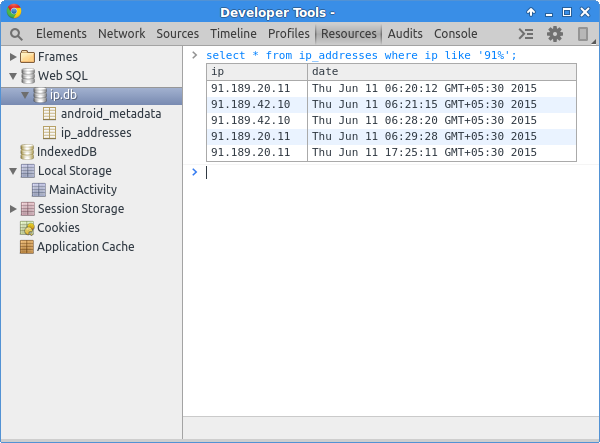Click the Frames folder icon
Image resolution: width=600 pixels, height=443 pixels.
27,57
